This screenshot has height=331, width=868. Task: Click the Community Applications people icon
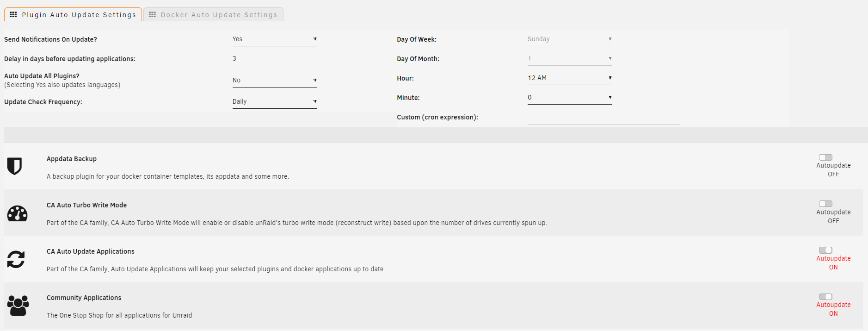tap(18, 306)
